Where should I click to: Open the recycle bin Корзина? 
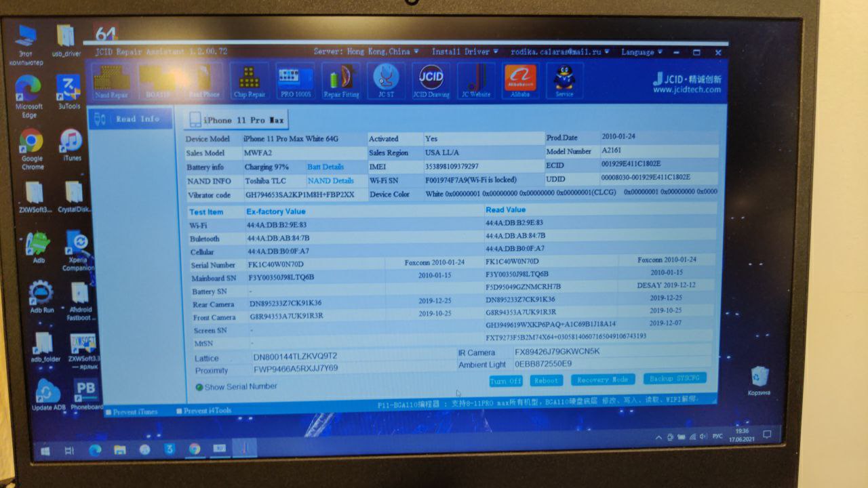pyautogui.click(x=759, y=382)
